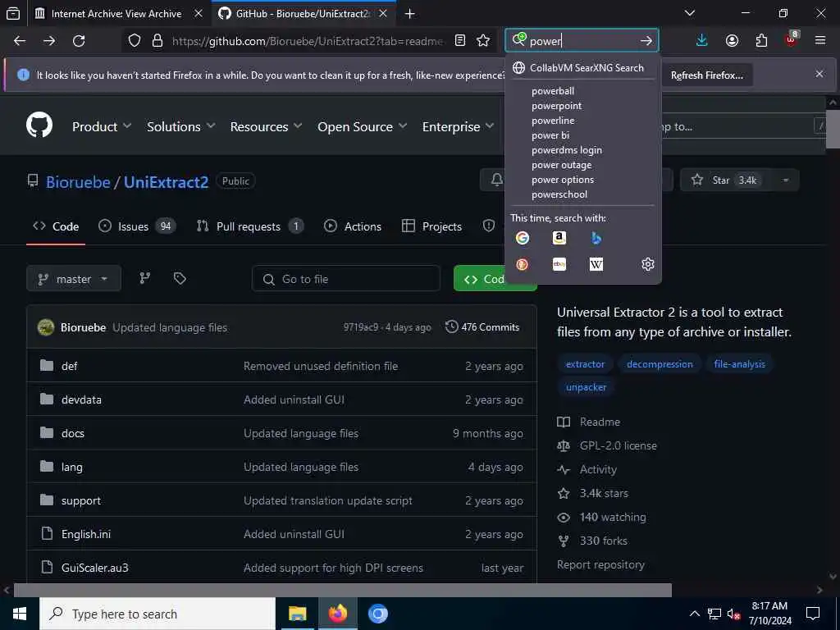Search this time with DuckDuckGo

point(523,264)
